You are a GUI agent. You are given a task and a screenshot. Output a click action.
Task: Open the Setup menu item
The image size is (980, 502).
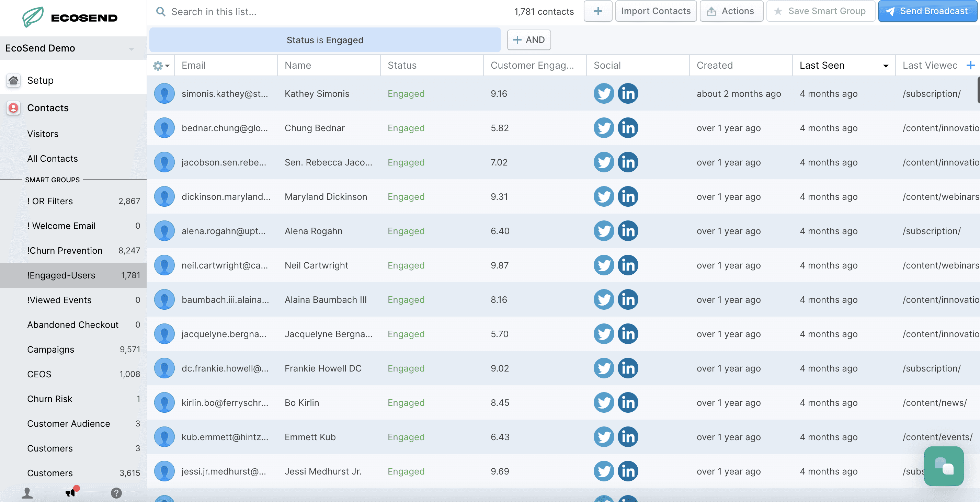40,80
